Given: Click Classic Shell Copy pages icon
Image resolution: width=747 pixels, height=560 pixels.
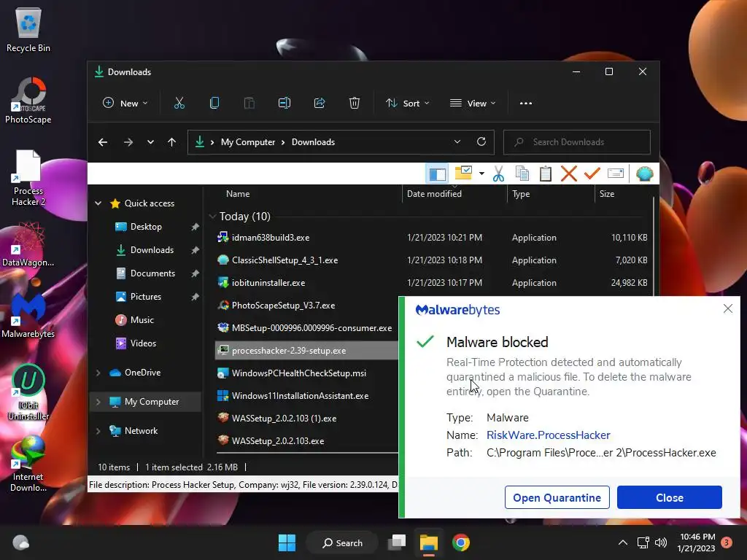Looking at the screenshot, I should (522, 174).
